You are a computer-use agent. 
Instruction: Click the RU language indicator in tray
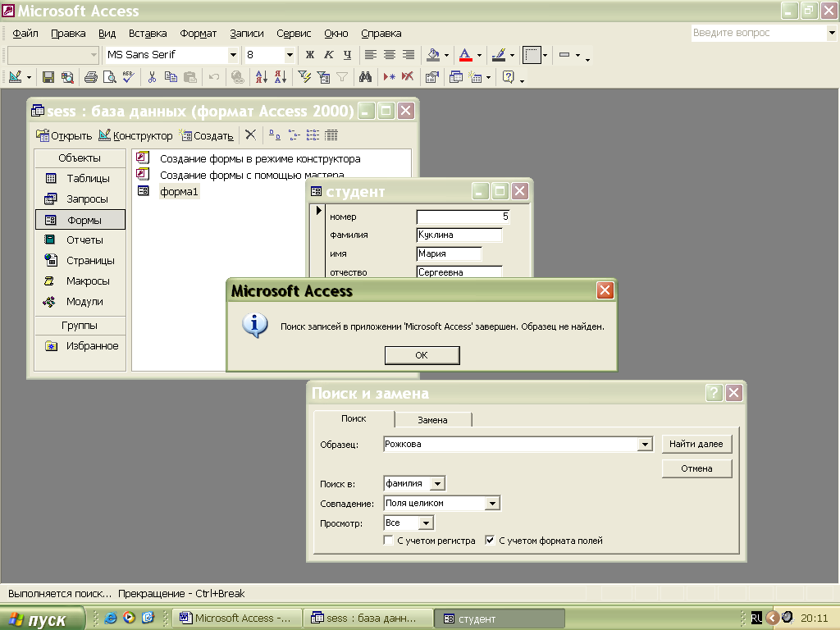[756, 619]
